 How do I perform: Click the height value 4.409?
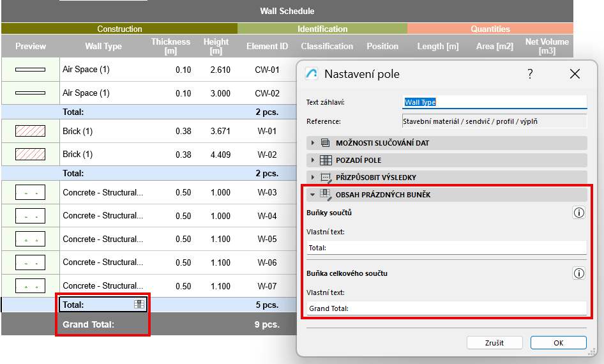pyautogui.click(x=220, y=155)
